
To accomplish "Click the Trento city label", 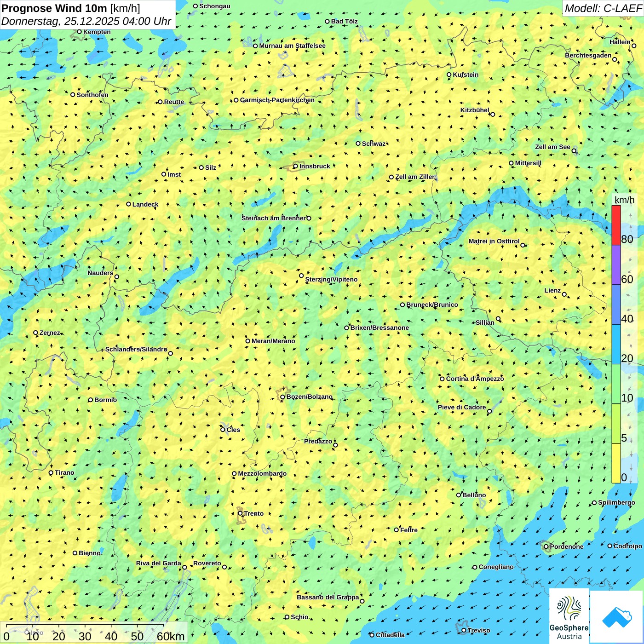I will [x=254, y=513].
